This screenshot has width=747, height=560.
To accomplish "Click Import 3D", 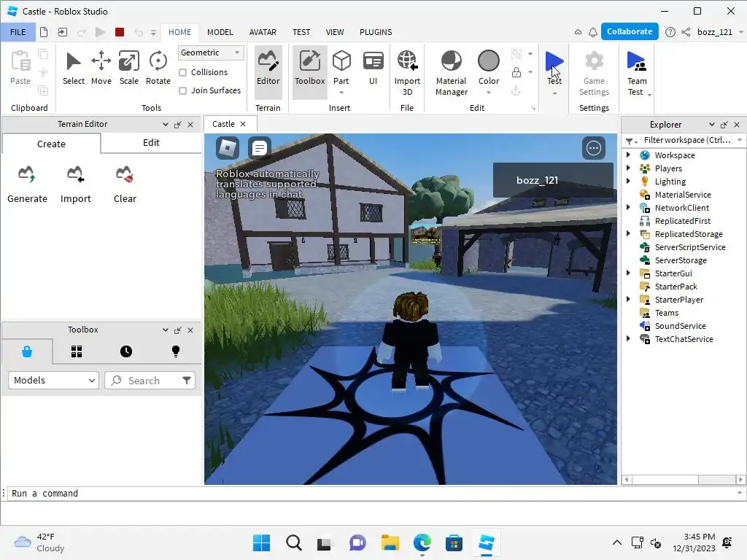I will (407, 73).
